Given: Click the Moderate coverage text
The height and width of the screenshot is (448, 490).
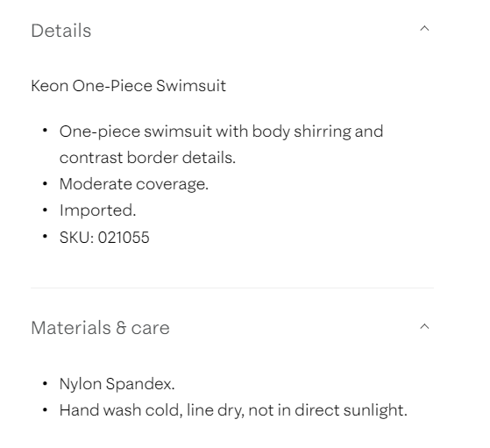Looking at the screenshot, I should pos(134,184).
